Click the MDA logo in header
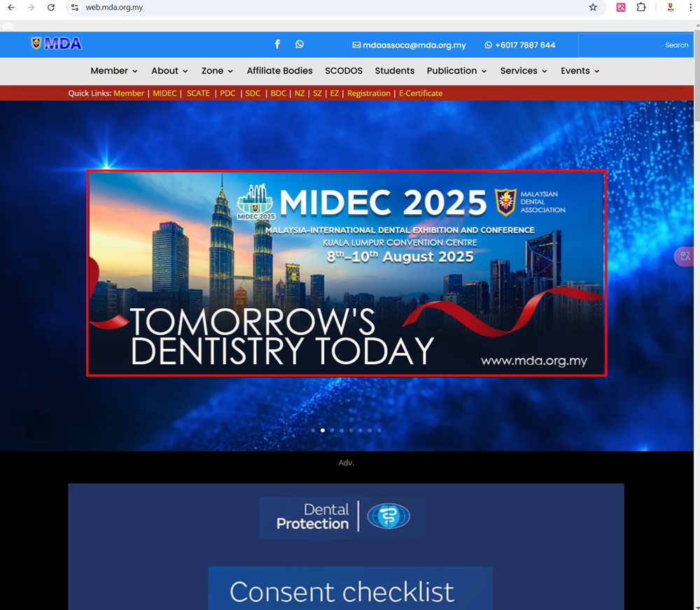The height and width of the screenshot is (610, 700). tap(57, 43)
